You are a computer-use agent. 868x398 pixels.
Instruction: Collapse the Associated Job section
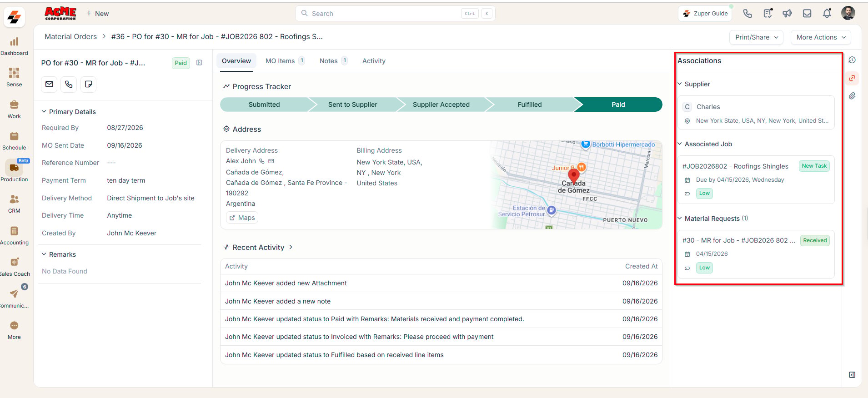pyautogui.click(x=680, y=144)
